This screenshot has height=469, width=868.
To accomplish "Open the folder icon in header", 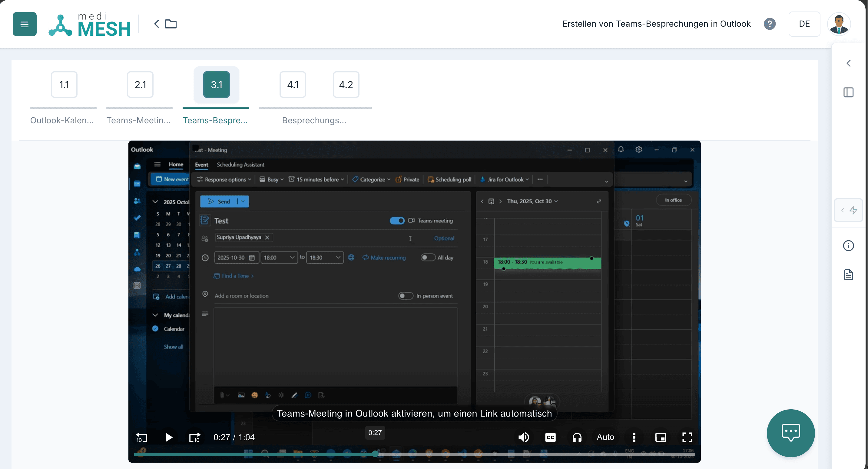I will pyautogui.click(x=171, y=24).
